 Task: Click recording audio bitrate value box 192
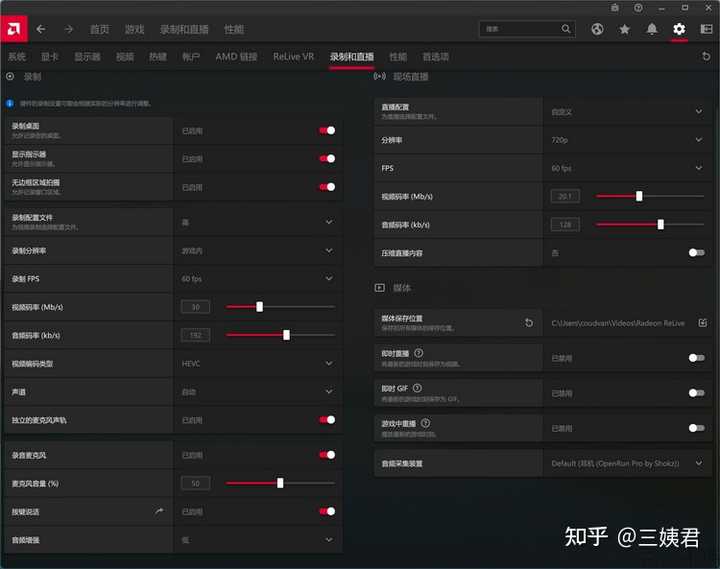(196, 335)
